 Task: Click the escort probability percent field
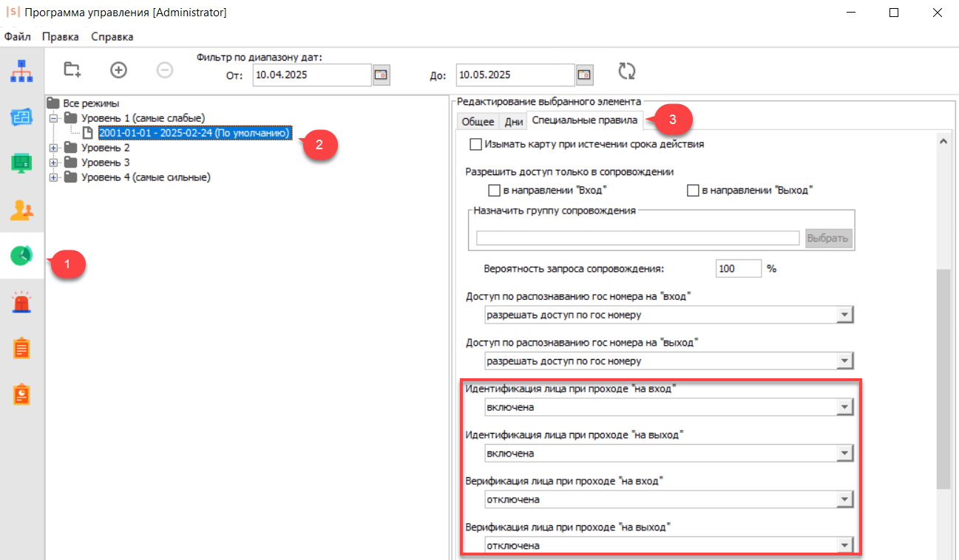pyautogui.click(x=738, y=269)
